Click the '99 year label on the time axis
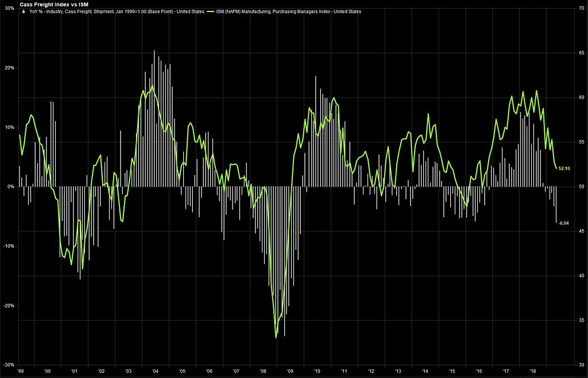Image resolution: width=588 pixels, height=378 pixels. (x=20, y=371)
